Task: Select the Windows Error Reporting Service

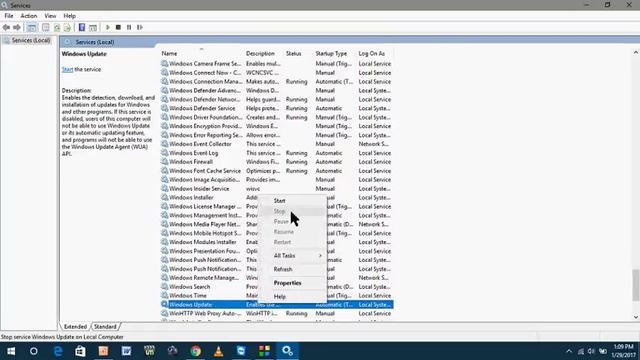Action: tap(276, 135)
